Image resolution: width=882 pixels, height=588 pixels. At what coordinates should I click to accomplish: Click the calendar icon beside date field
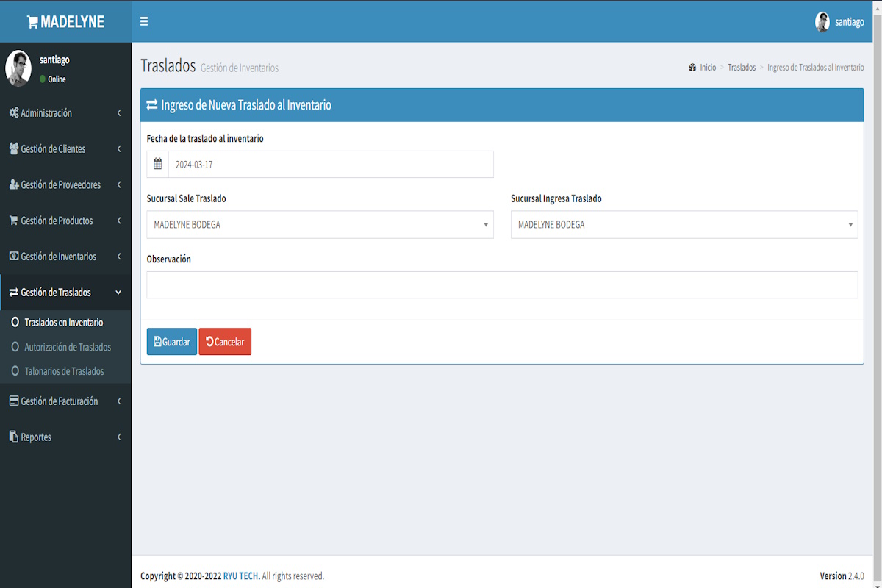[157, 165]
